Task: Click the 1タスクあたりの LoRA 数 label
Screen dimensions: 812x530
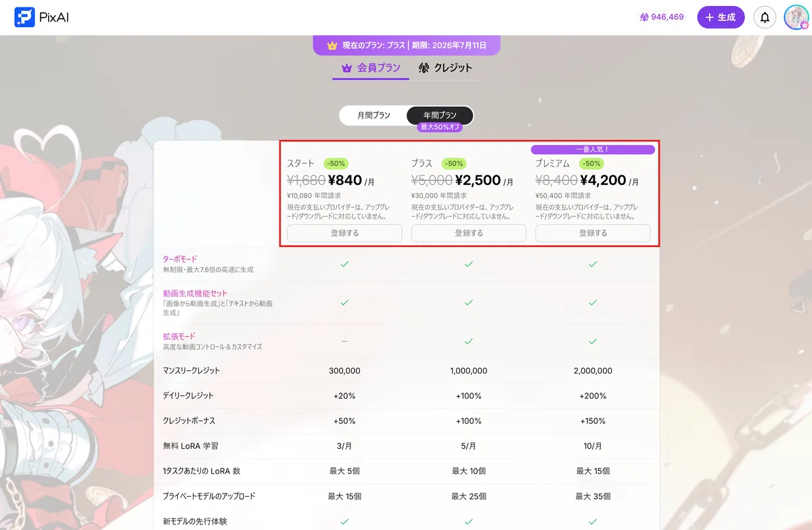Action: click(x=202, y=471)
